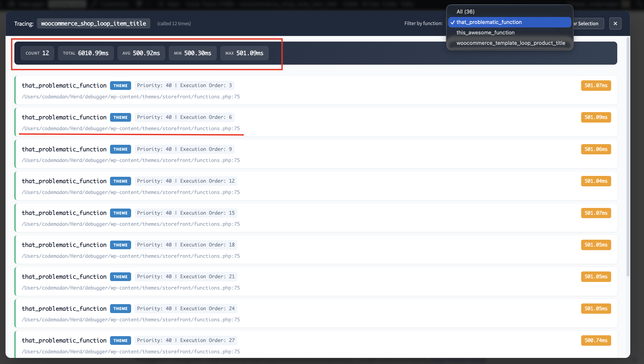
Task: Click the 501.07ms badge for Execution Order 3
Action: (596, 86)
